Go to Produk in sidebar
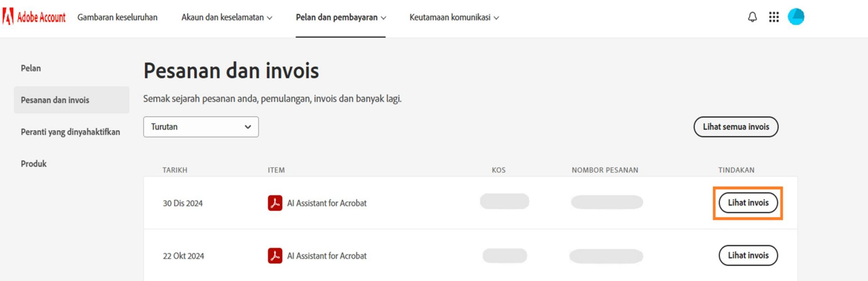This screenshot has width=868, height=281. 33,164
